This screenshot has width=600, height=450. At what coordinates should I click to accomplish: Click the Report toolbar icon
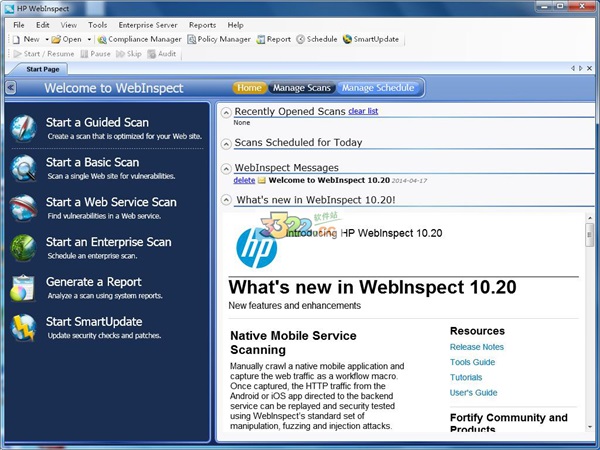coord(261,39)
